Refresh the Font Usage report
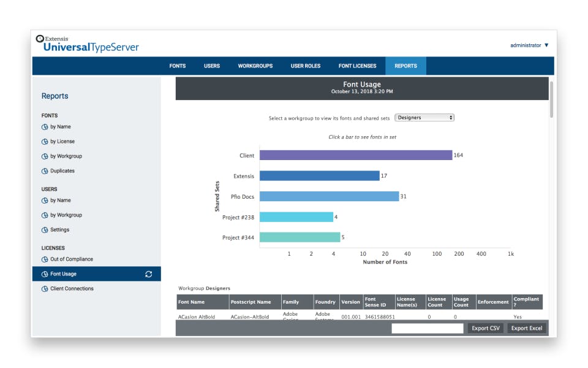 (x=148, y=274)
